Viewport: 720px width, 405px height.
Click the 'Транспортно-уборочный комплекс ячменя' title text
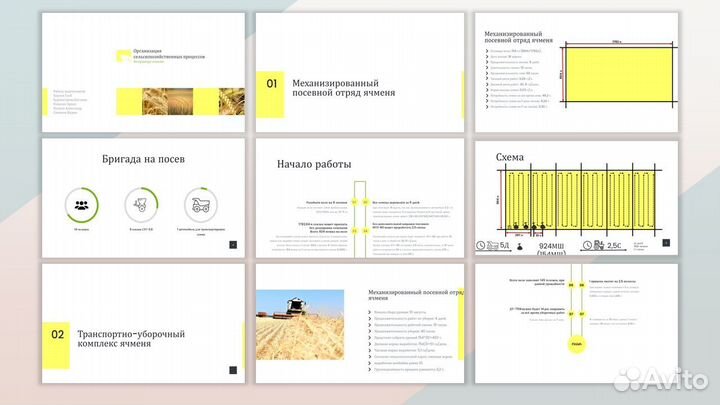(131, 338)
